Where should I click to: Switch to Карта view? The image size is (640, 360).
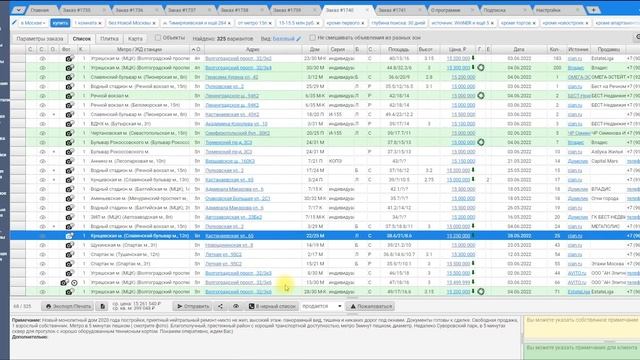click(135, 39)
